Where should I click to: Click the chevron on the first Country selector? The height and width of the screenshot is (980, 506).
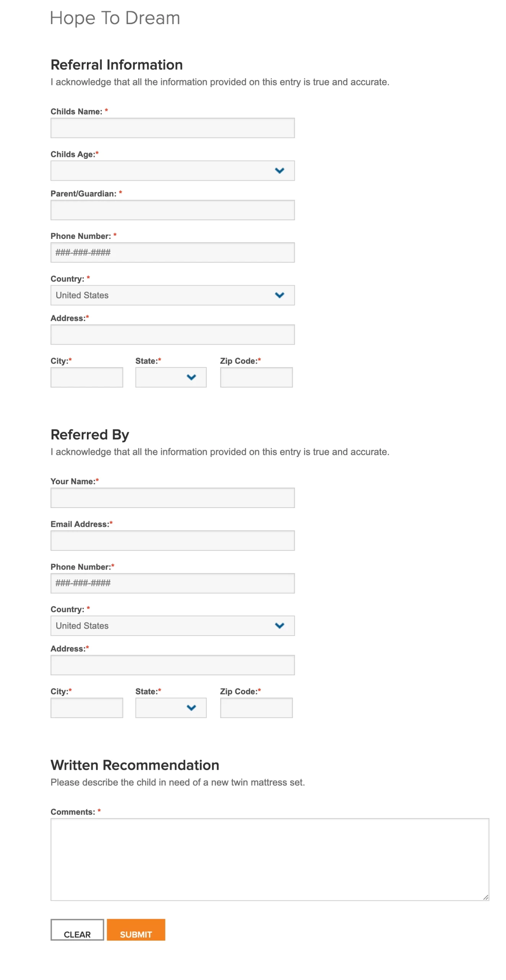[x=280, y=295]
